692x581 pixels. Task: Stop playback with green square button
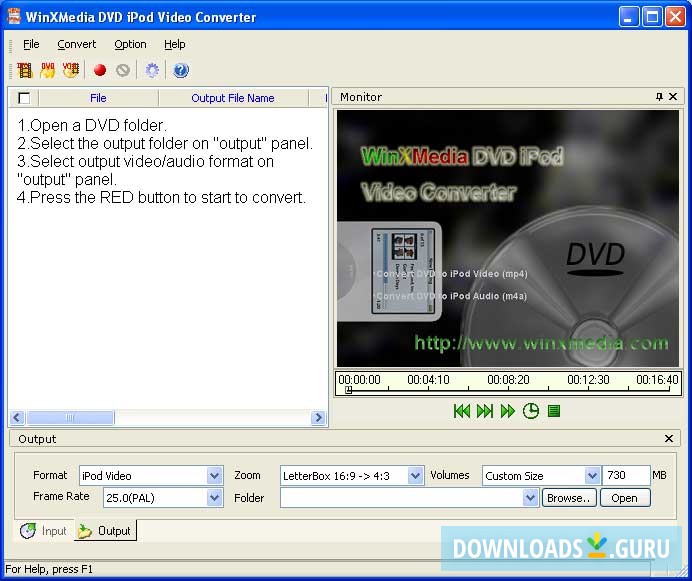coord(554,411)
